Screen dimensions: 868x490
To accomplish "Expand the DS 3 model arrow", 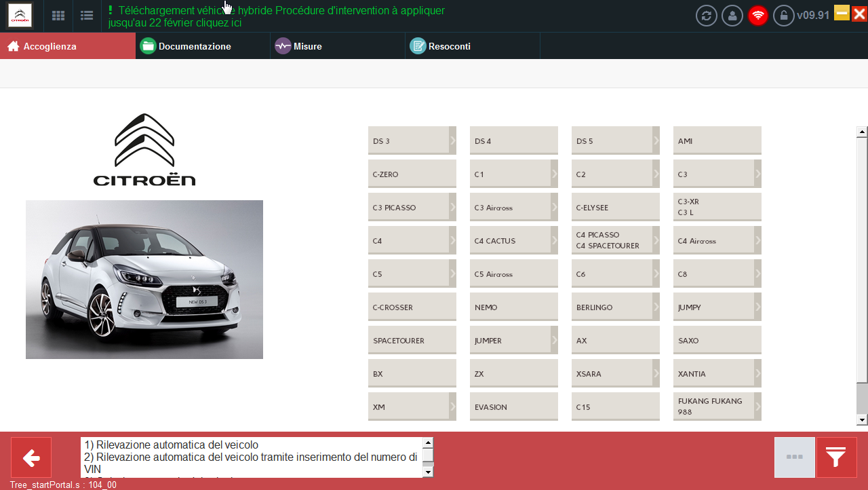I will [453, 140].
